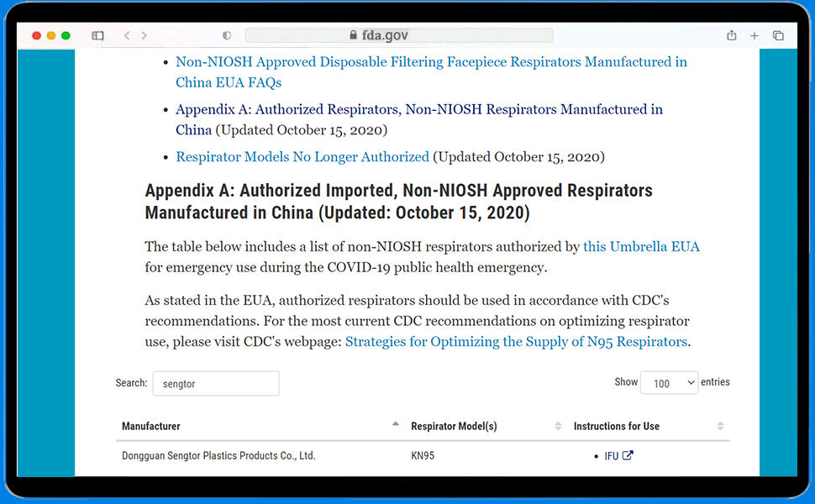The height and width of the screenshot is (504, 815).
Task: Go forward using the forward arrow
Action: pyautogui.click(x=145, y=36)
